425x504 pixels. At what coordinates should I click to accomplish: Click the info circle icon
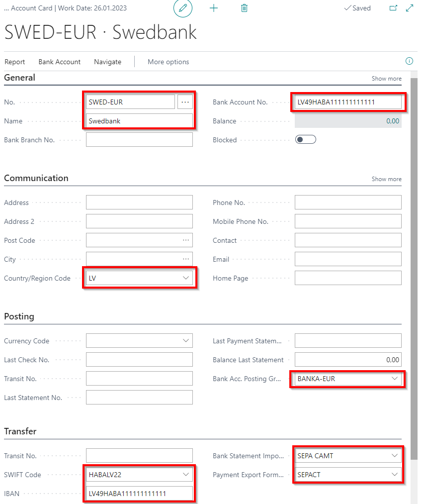(409, 61)
